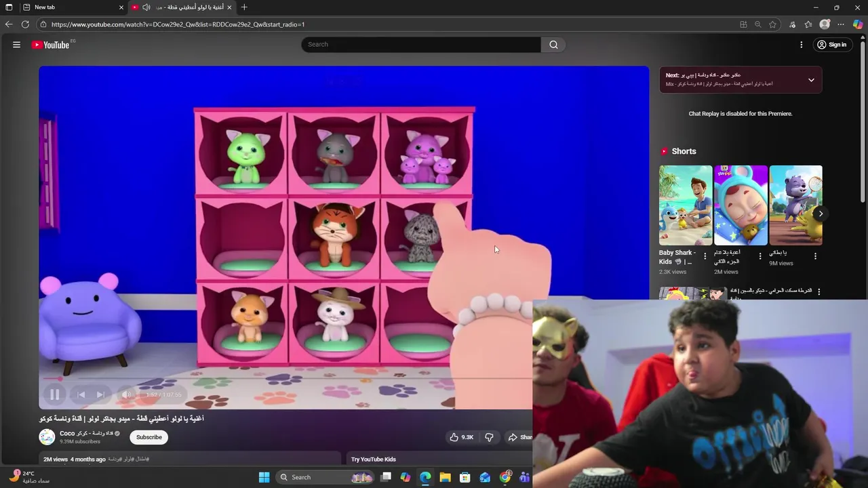Image resolution: width=868 pixels, height=488 pixels.
Task: Open File Explorer from the taskbar
Action: [445, 477]
